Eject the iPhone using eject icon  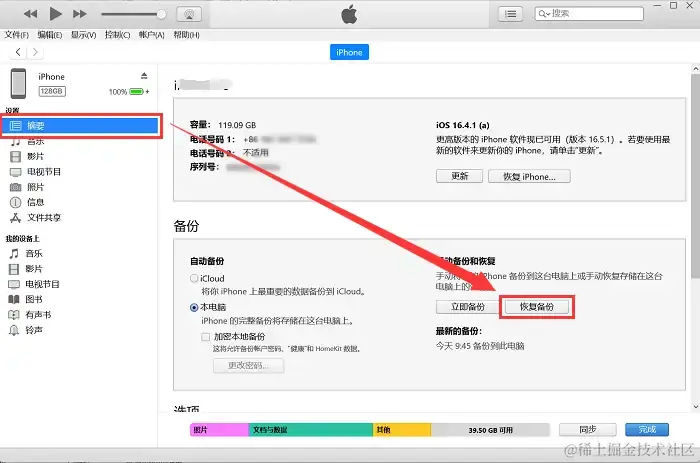point(144,75)
